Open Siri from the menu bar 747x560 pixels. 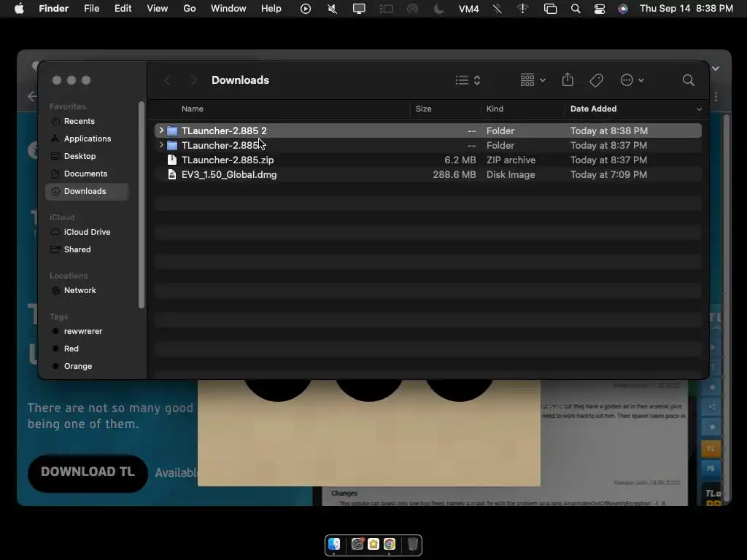tap(623, 9)
